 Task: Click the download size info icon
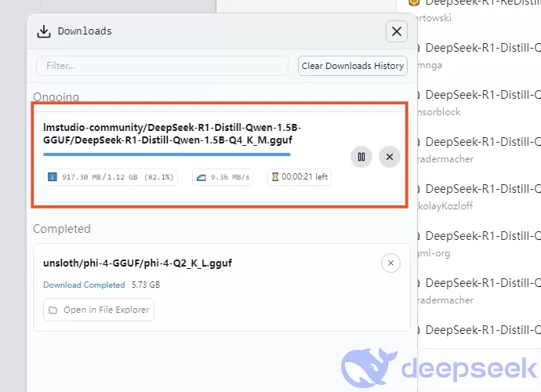coord(53,177)
